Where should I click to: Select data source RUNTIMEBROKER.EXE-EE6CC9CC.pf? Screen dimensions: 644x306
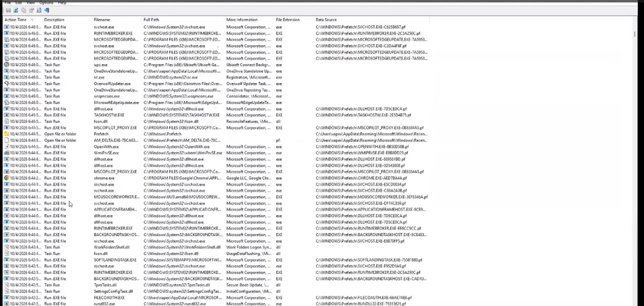(x=368, y=228)
